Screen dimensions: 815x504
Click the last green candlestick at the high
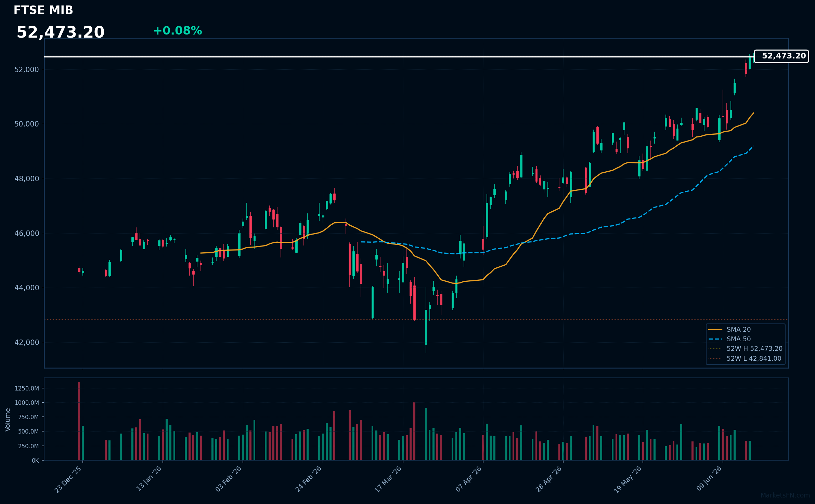[750, 63]
